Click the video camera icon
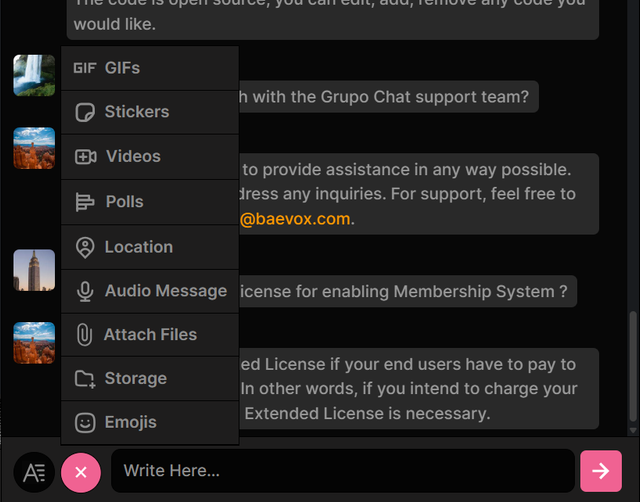The height and width of the screenshot is (502, 640). tap(85, 157)
